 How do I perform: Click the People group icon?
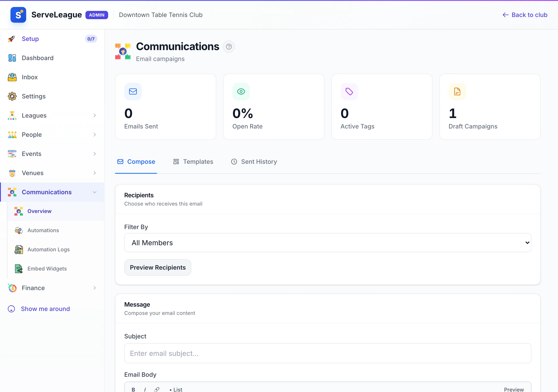pos(12,135)
